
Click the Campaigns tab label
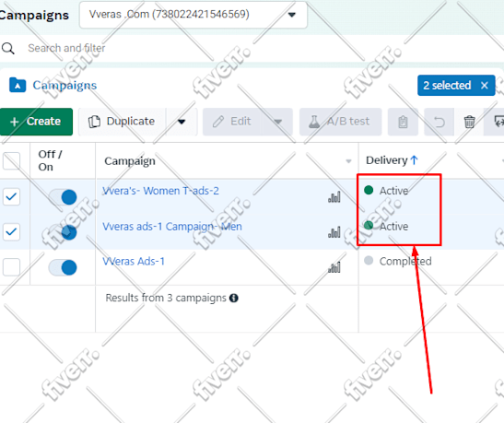pos(64,85)
